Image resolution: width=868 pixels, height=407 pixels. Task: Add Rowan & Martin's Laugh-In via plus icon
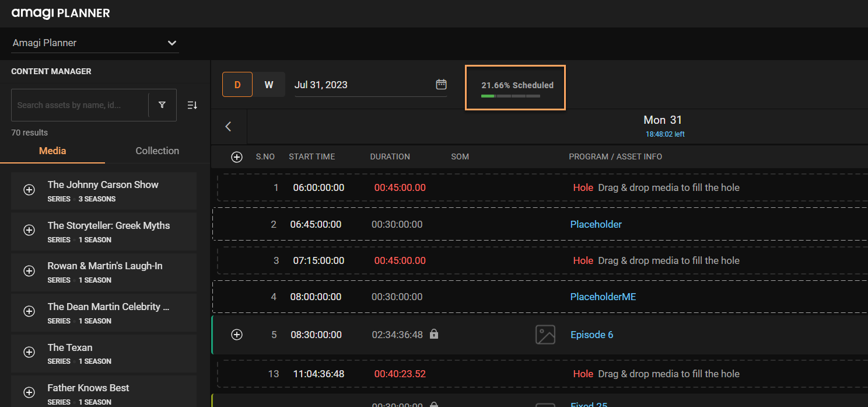[x=29, y=272]
